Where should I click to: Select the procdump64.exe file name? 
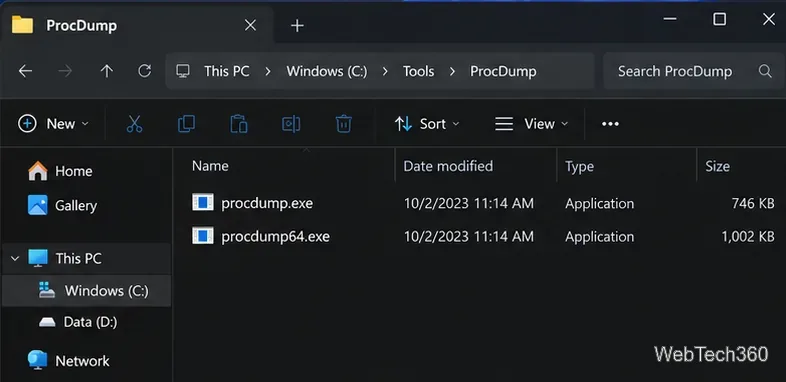coord(276,236)
